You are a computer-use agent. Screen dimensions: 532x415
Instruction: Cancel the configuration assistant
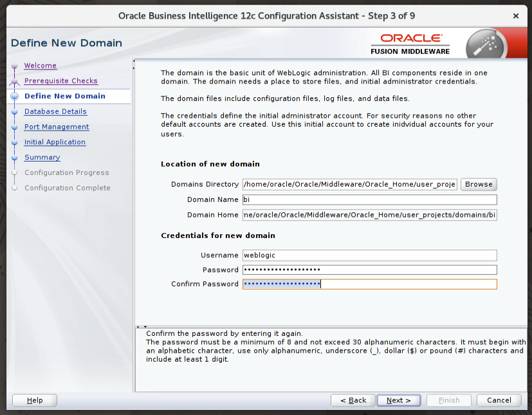point(499,400)
